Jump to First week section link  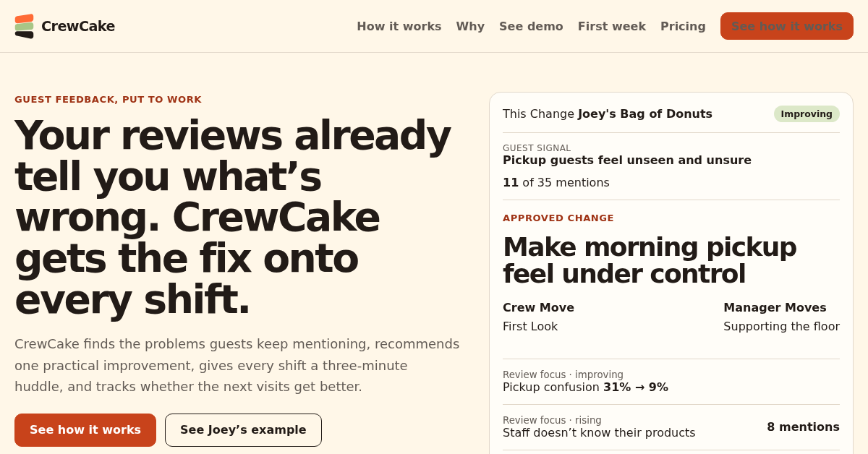[x=612, y=26]
